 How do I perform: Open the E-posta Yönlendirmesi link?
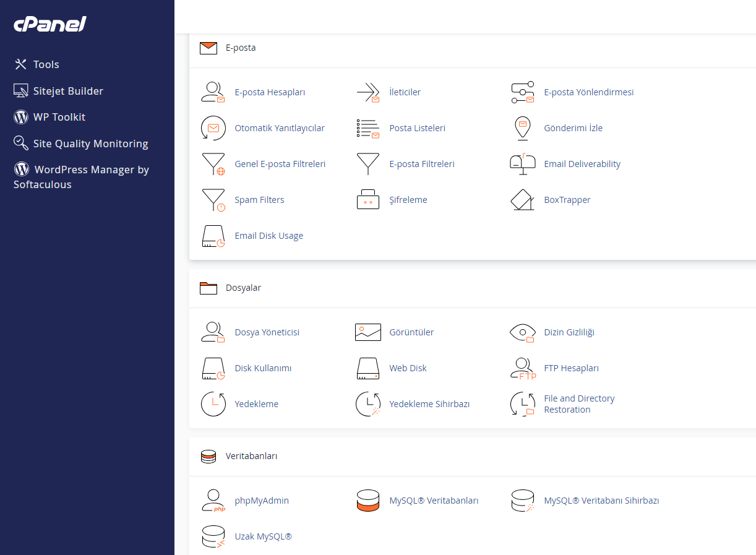pos(589,92)
